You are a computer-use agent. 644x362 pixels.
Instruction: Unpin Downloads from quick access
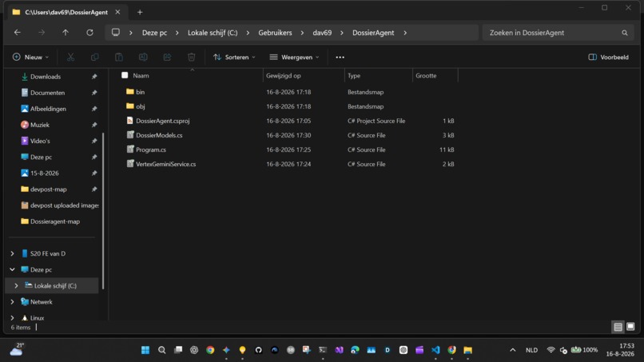tap(94, 77)
